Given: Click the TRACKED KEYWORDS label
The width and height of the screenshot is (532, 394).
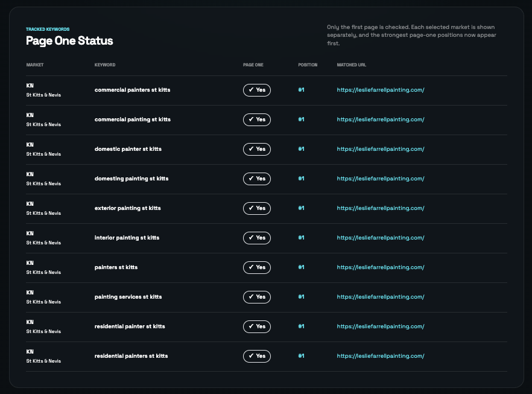Looking at the screenshot, I should tap(48, 28).
